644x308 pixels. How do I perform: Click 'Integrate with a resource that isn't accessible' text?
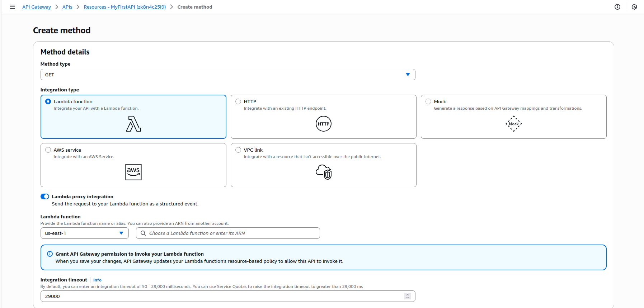pyautogui.click(x=312, y=157)
